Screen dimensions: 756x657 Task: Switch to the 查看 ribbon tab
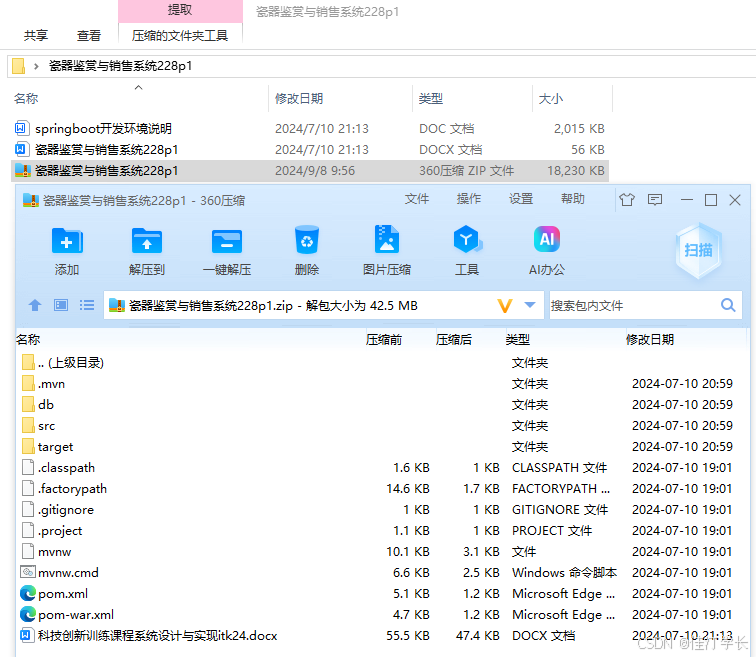click(89, 35)
